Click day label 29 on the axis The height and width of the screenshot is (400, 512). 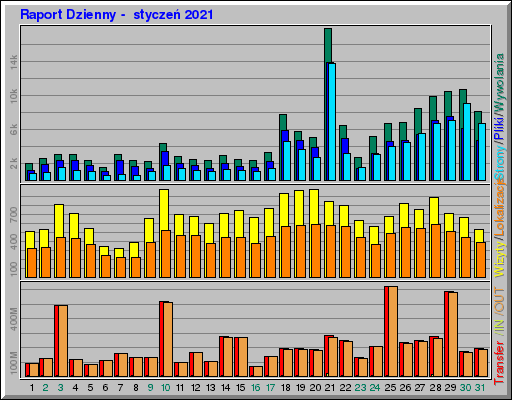(450, 388)
